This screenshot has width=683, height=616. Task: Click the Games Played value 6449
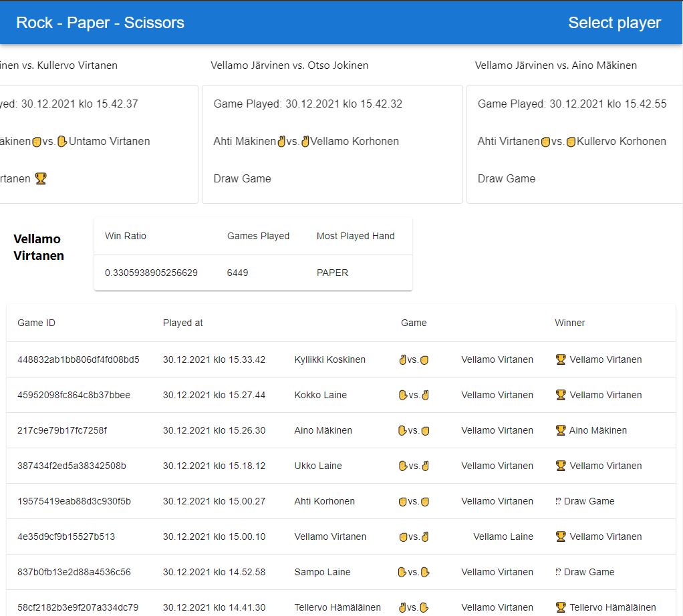coord(237,273)
